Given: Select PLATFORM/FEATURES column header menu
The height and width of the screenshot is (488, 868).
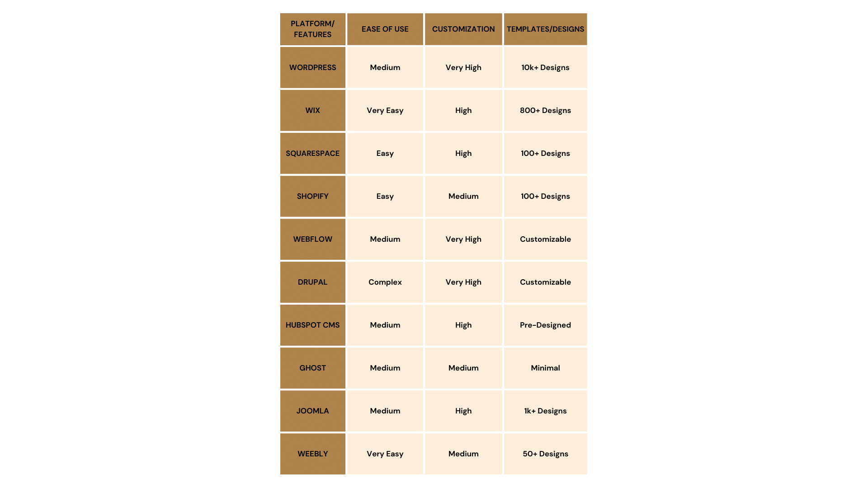Looking at the screenshot, I should pyautogui.click(x=312, y=28).
